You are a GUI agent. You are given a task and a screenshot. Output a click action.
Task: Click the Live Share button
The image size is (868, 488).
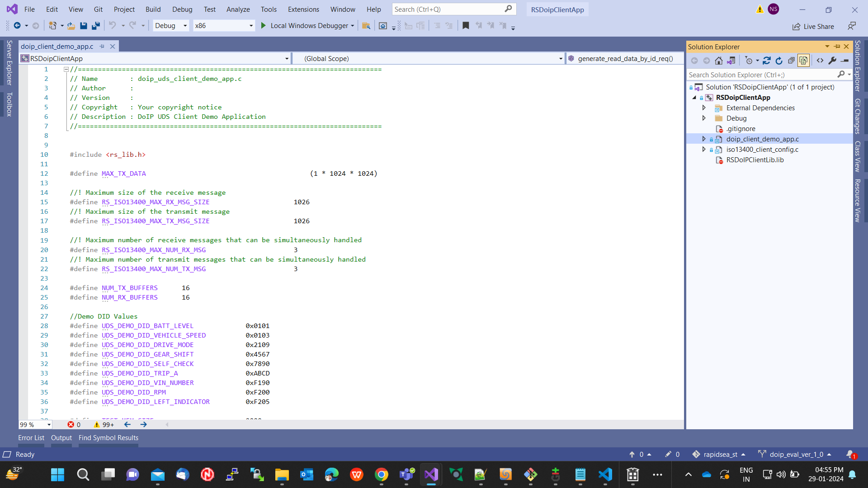[x=813, y=27]
